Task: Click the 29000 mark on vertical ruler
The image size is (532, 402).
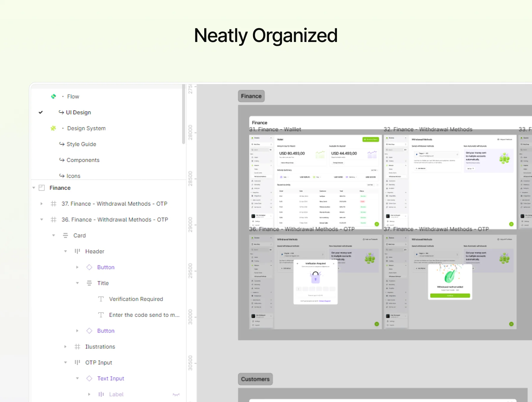Action: 190,225
